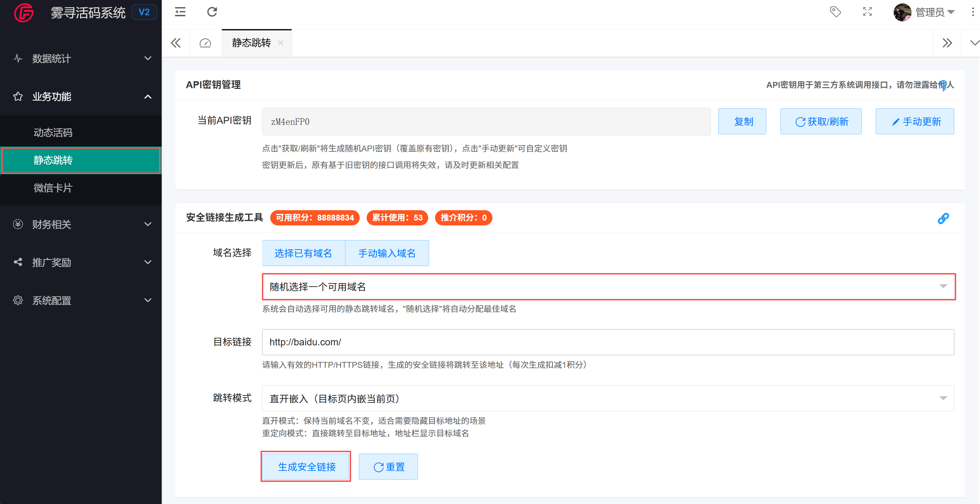Image resolution: width=980 pixels, height=504 pixels.
Task: Open 系统配置 via the gear icon
Action: [18, 300]
